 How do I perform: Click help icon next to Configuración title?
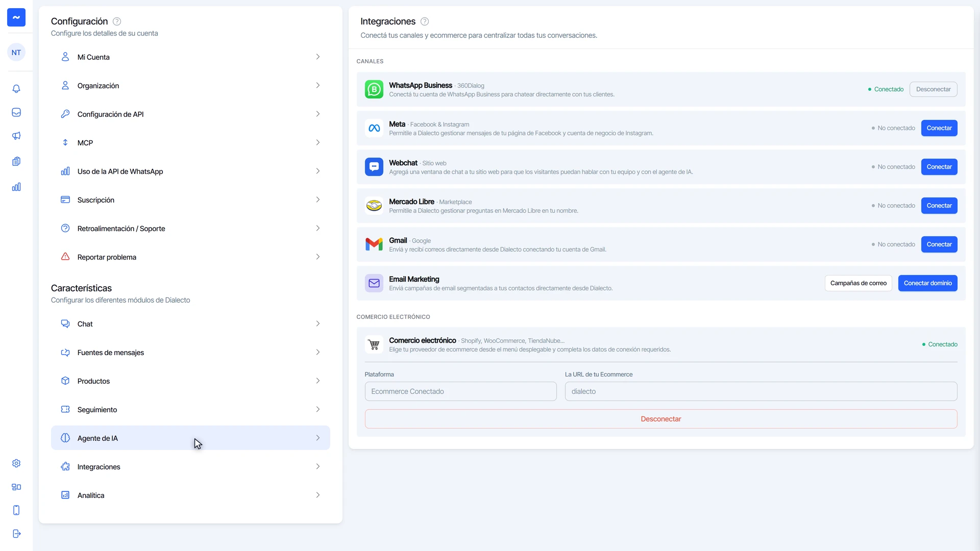[x=117, y=21]
